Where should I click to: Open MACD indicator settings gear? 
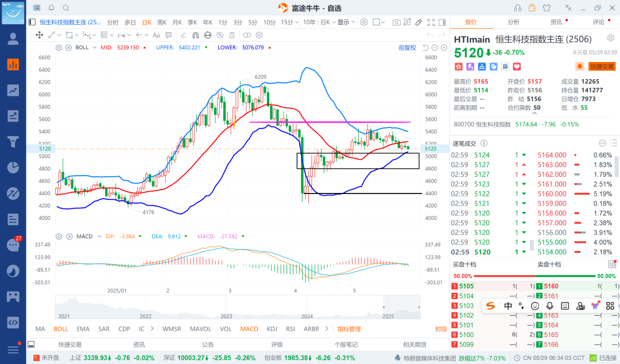[59, 237]
